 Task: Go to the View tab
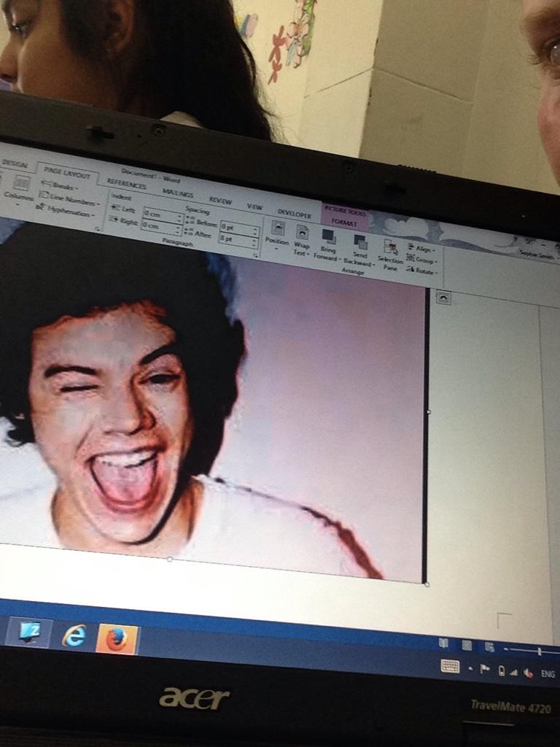(x=254, y=206)
